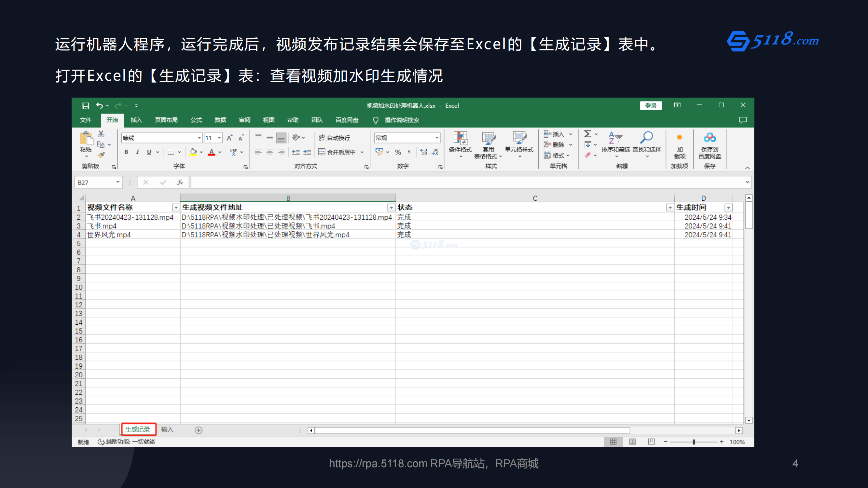Click Insert cells (插入) button
This screenshot has height=488, width=868.
[558, 134]
